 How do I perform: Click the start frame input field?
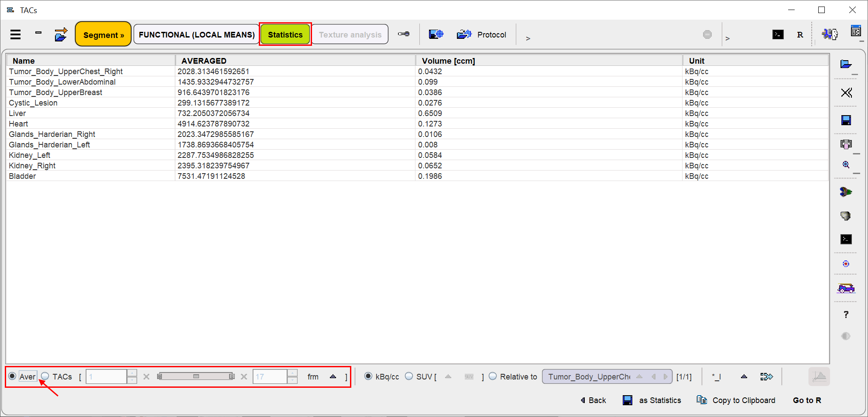click(106, 376)
